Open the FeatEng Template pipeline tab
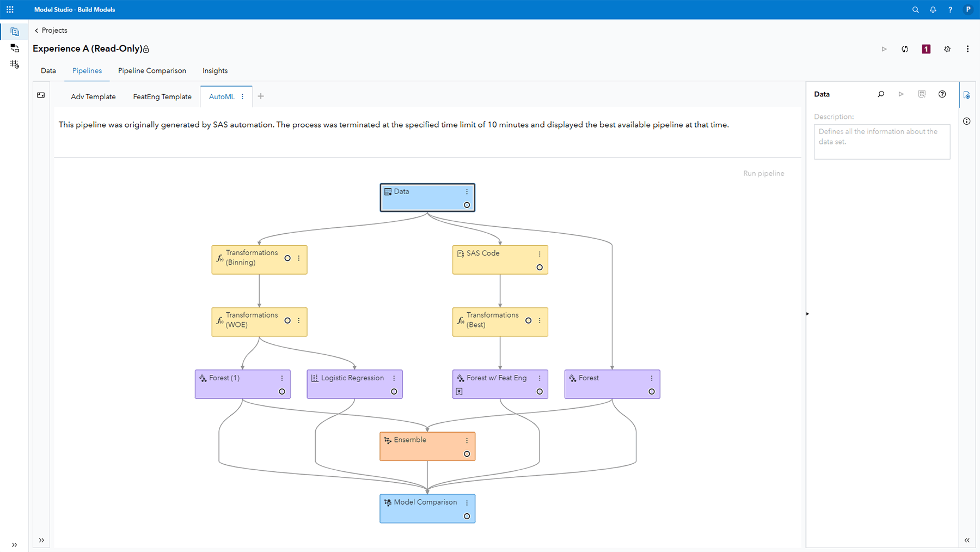 (162, 96)
